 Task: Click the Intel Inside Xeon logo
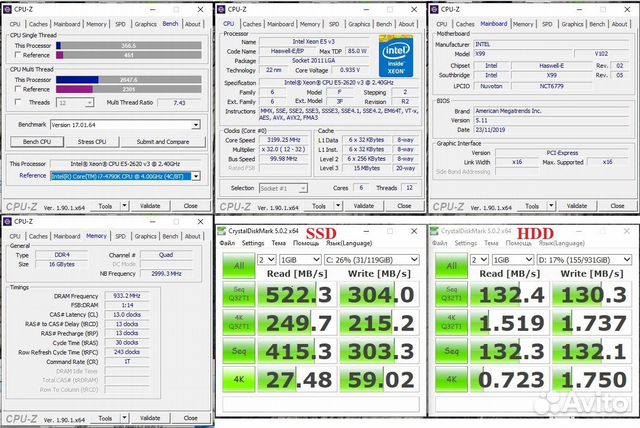(396, 56)
